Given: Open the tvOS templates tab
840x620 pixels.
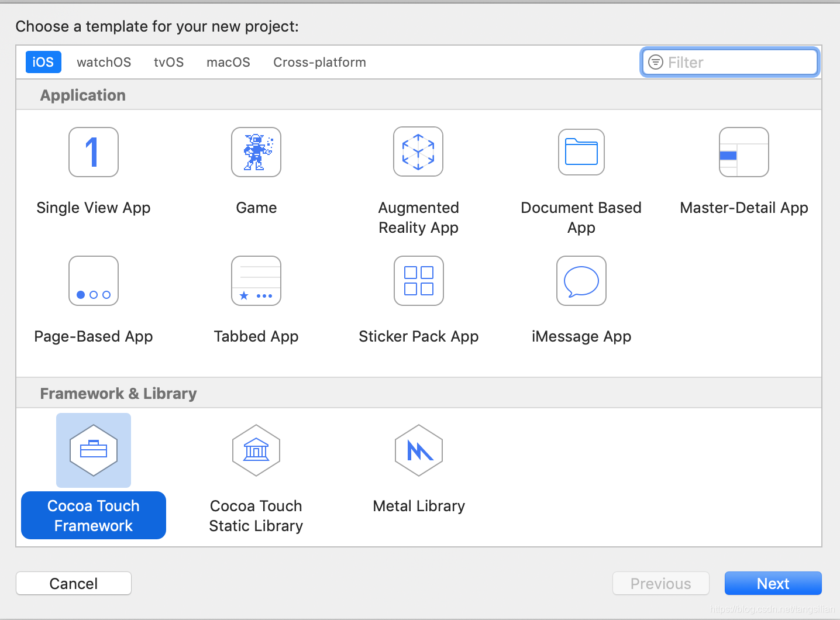Looking at the screenshot, I should click(168, 62).
